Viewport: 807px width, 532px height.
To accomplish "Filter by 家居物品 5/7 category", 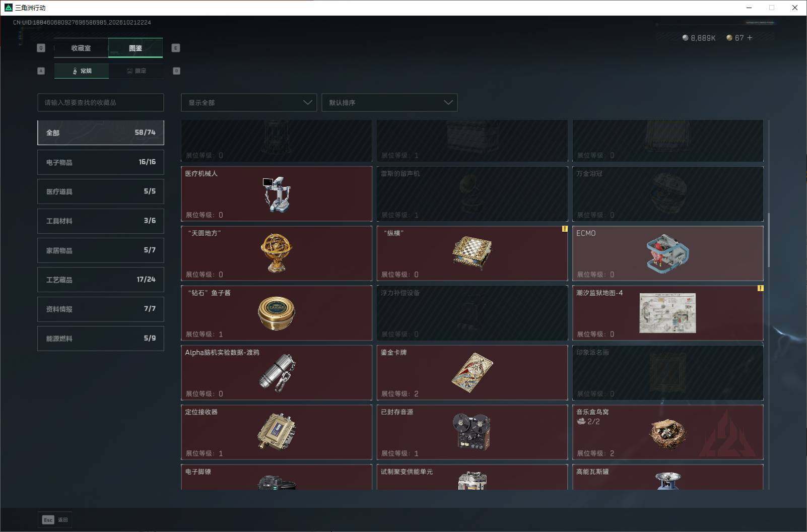I will (101, 250).
